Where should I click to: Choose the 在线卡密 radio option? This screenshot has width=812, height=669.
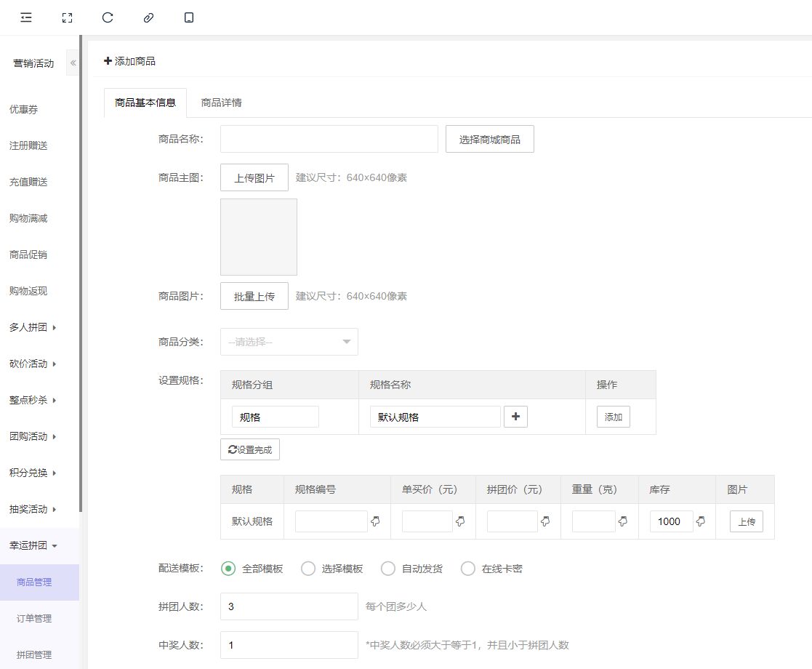[468, 569]
